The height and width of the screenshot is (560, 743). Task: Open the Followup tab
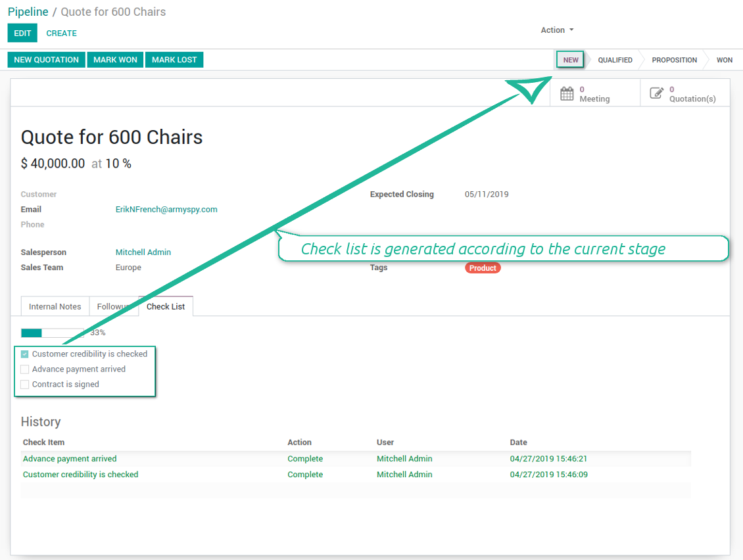coord(114,306)
